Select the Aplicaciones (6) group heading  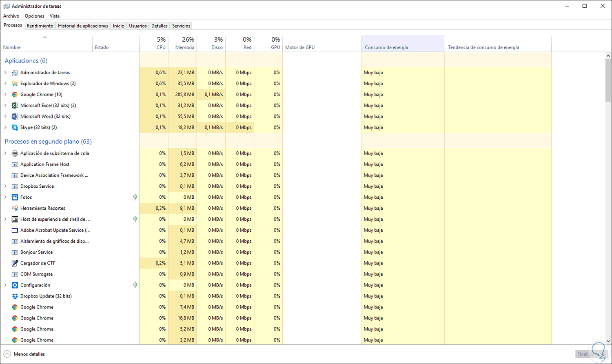pos(26,60)
